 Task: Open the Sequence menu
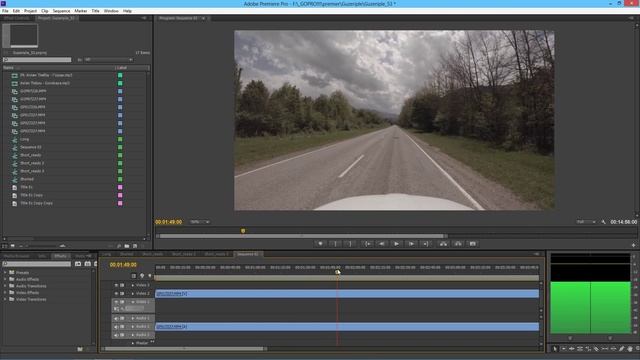pos(61,11)
